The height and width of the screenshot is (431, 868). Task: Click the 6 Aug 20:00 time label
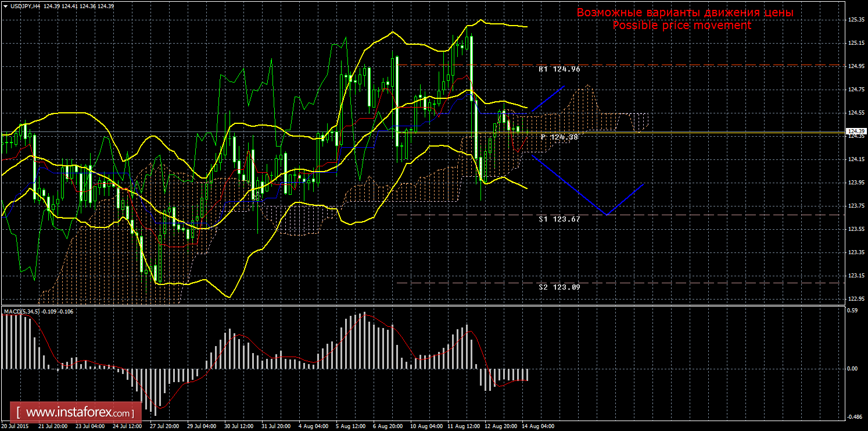tap(388, 426)
